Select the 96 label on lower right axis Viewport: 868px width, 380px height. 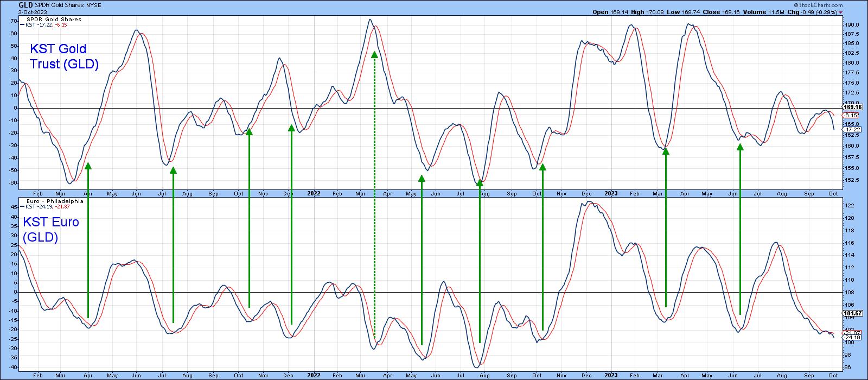846,367
